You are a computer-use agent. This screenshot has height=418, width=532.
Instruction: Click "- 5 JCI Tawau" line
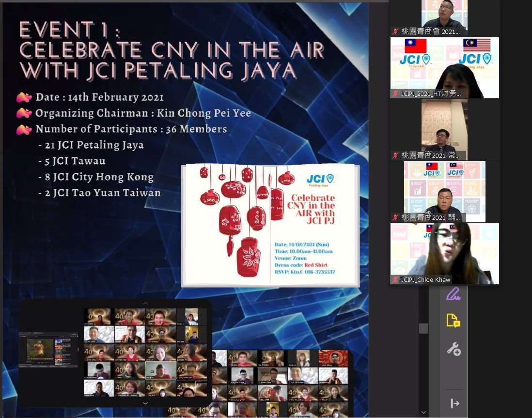tap(72, 161)
